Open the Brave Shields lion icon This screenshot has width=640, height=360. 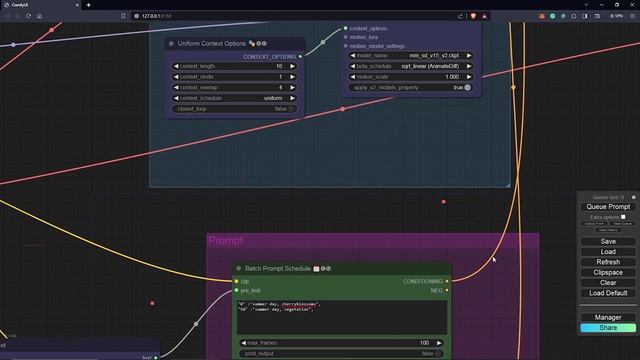[473, 16]
